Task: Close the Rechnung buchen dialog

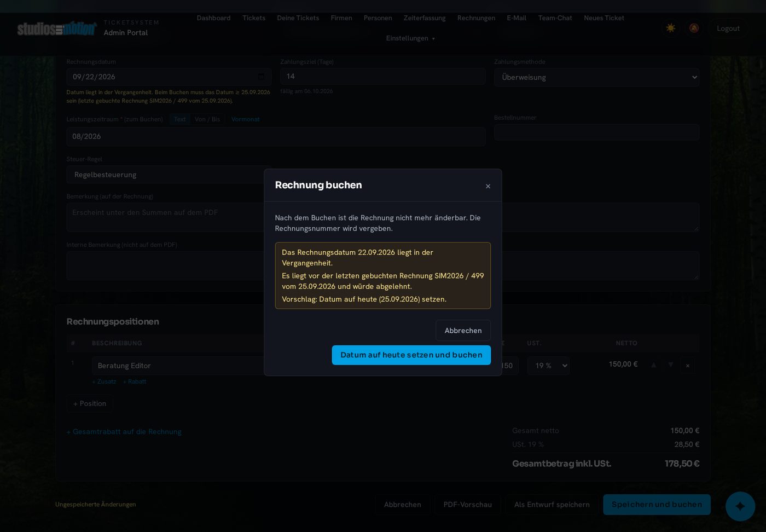Action: coord(488,186)
